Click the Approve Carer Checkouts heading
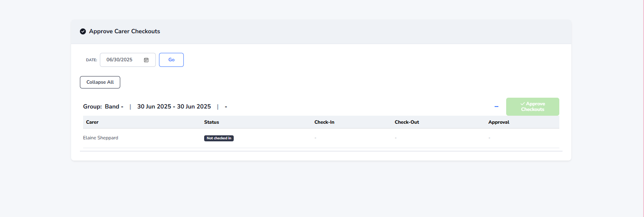The width and height of the screenshot is (644, 217). click(x=124, y=31)
